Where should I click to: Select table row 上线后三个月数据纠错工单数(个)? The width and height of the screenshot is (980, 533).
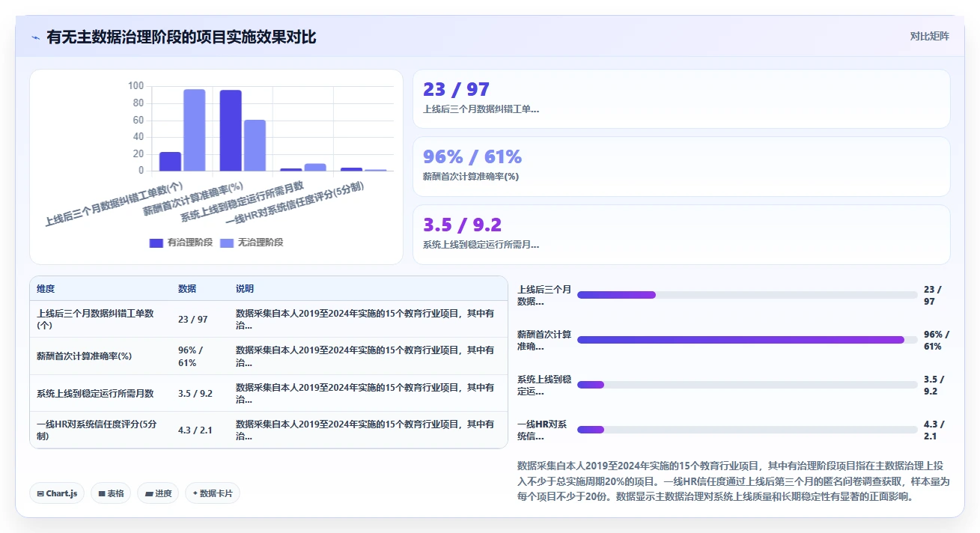coord(269,319)
